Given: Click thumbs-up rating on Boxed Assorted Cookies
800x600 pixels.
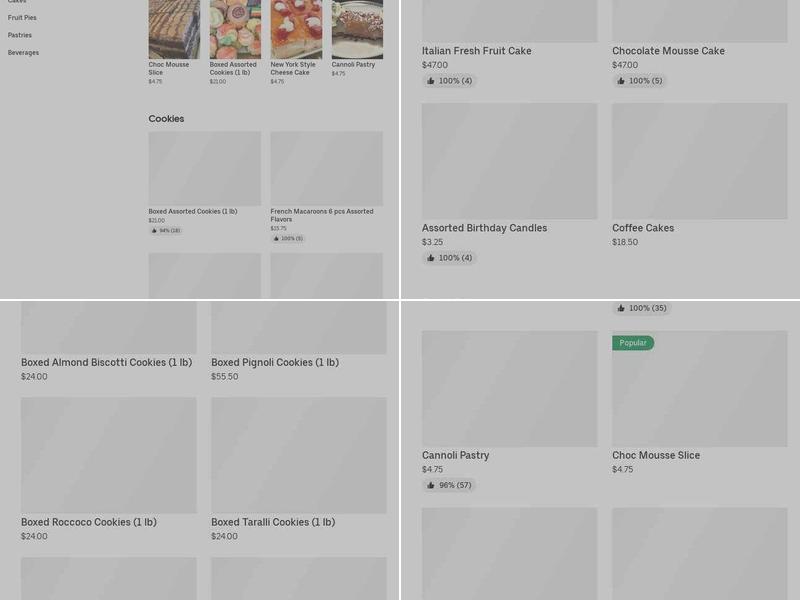Looking at the screenshot, I should pyautogui.click(x=166, y=231).
